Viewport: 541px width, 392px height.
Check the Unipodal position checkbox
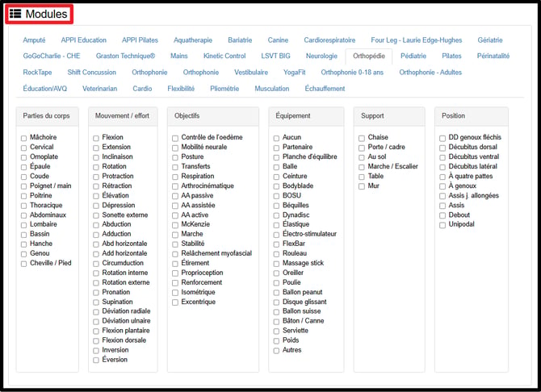click(x=442, y=225)
